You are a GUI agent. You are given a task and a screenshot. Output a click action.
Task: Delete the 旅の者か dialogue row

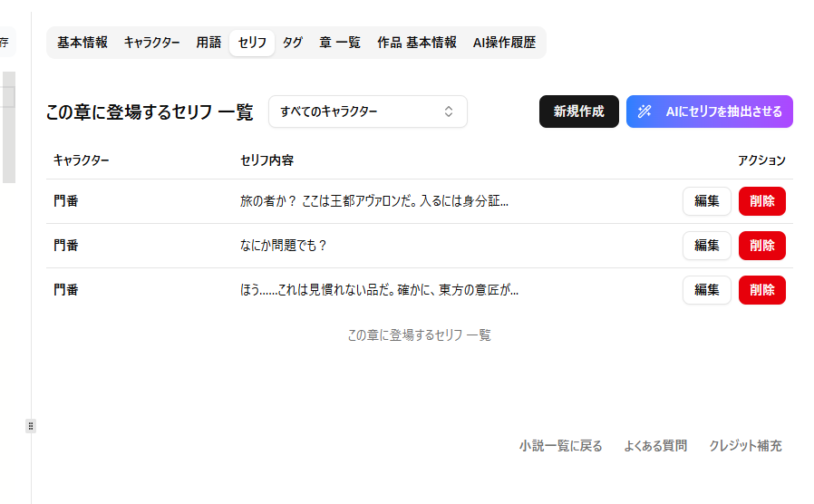point(761,201)
